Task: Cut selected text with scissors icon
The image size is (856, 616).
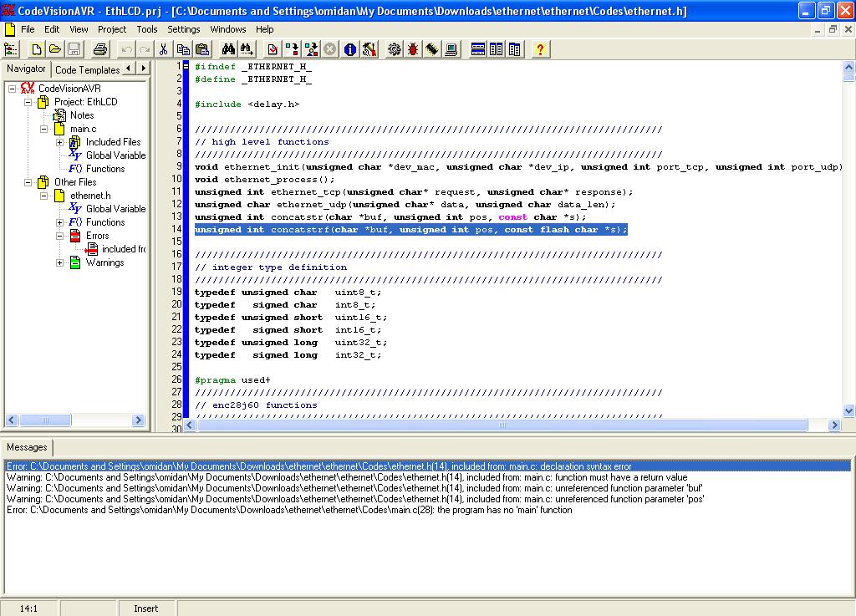Action: pyautogui.click(x=163, y=49)
